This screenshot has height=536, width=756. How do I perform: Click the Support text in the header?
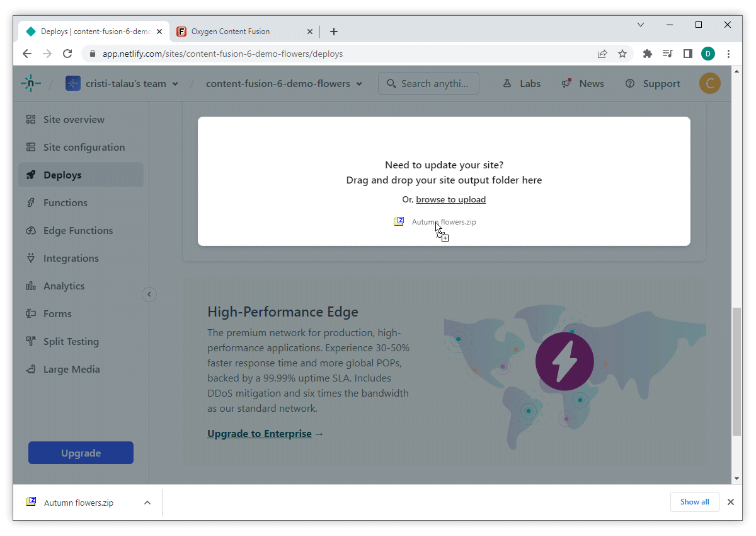coord(661,83)
